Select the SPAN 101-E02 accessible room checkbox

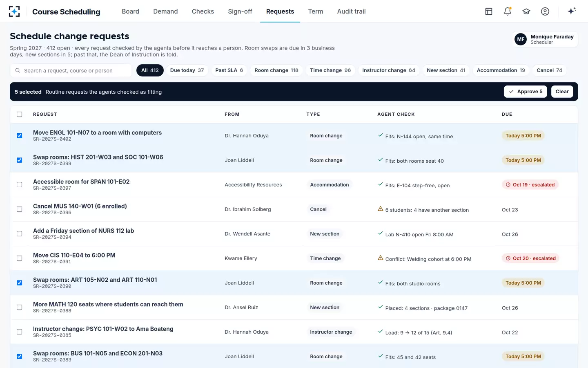(19, 184)
